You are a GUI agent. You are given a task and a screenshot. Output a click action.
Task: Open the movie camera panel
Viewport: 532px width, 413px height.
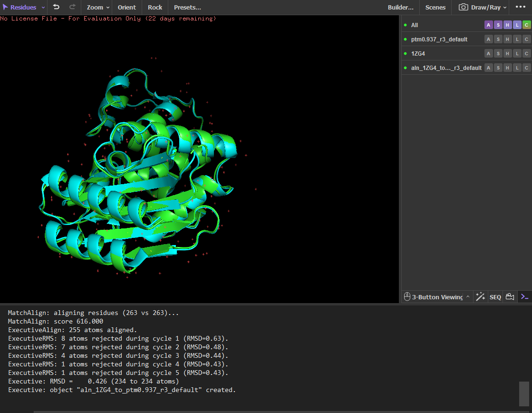click(510, 297)
